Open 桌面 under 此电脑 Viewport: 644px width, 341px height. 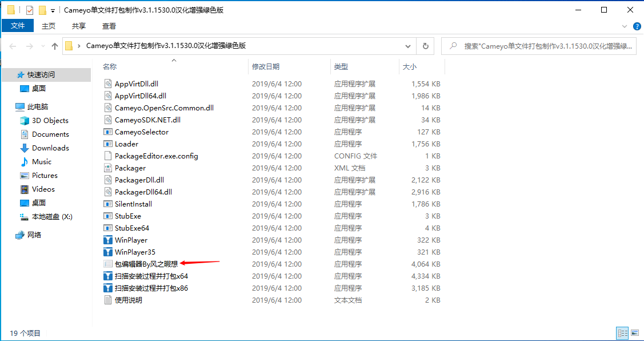[39, 203]
